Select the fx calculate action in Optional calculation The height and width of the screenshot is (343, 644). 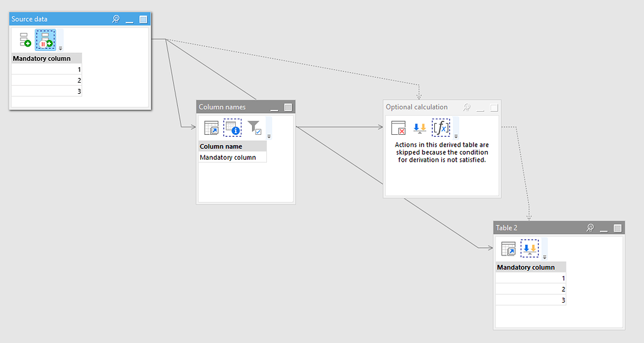[x=441, y=127]
